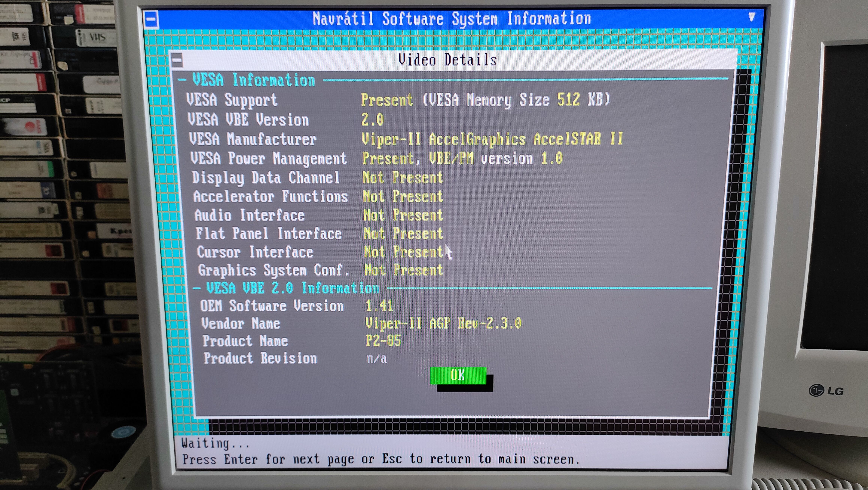Click the green OK button
Image resolution: width=868 pixels, height=490 pixels.
click(x=458, y=375)
